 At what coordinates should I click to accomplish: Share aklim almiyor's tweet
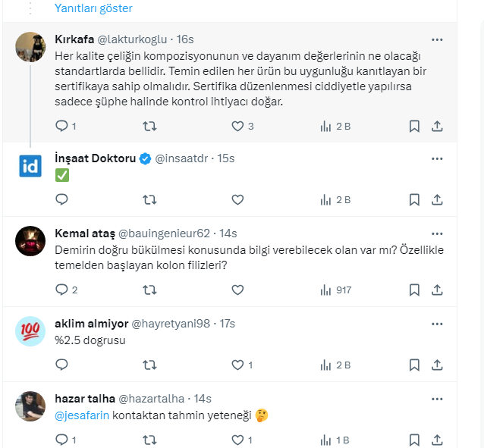[437, 365]
